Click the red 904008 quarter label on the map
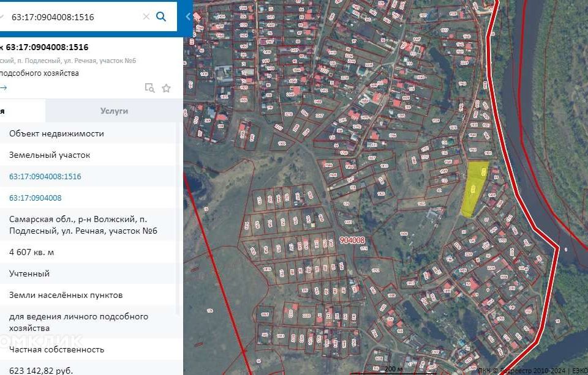 (x=352, y=240)
